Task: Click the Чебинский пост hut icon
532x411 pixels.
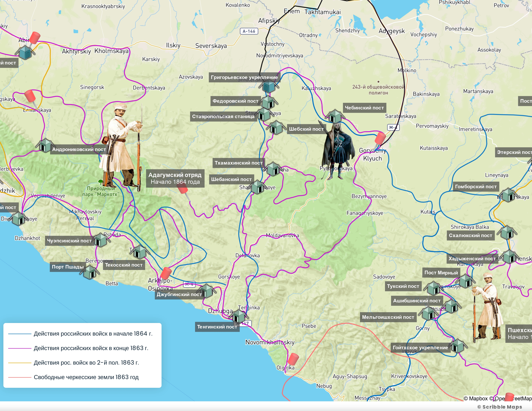Action: [x=335, y=116]
